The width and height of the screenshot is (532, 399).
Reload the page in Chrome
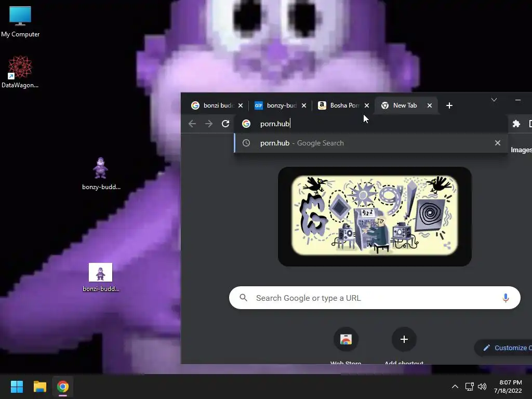[225, 124]
